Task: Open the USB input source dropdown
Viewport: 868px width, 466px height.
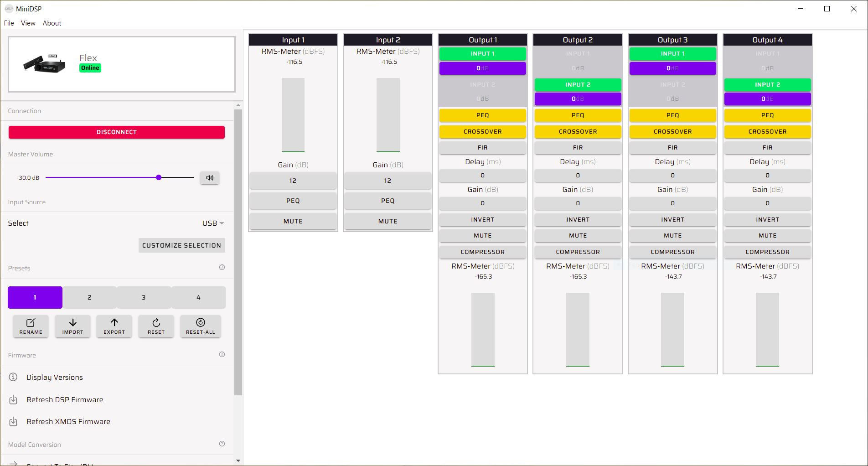Action: point(213,223)
